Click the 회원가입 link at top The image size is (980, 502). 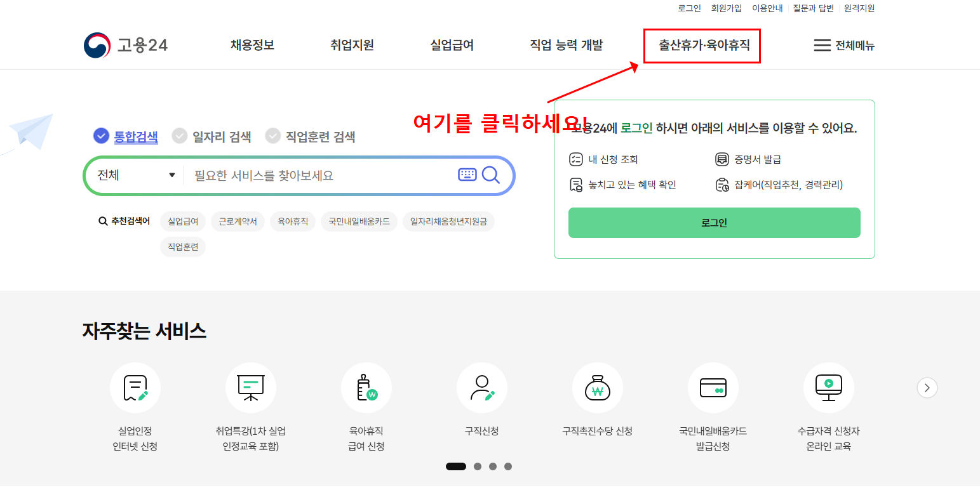click(x=726, y=8)
